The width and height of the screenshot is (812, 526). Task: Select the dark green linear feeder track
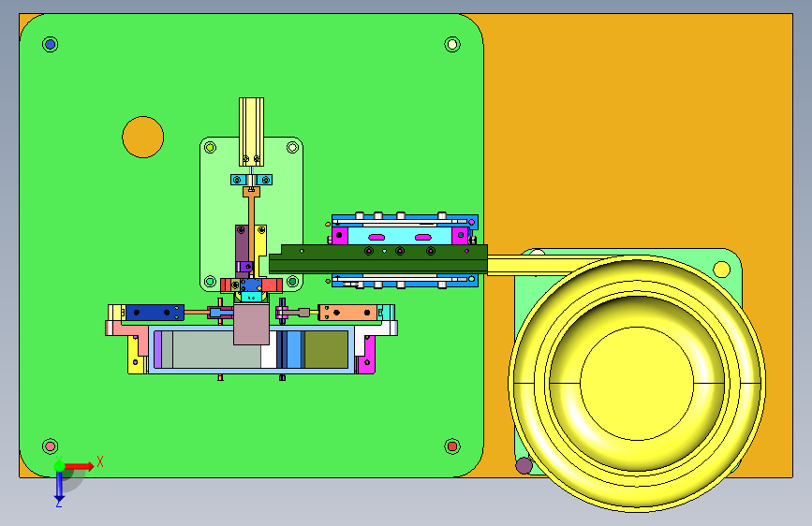click(378, 259)
